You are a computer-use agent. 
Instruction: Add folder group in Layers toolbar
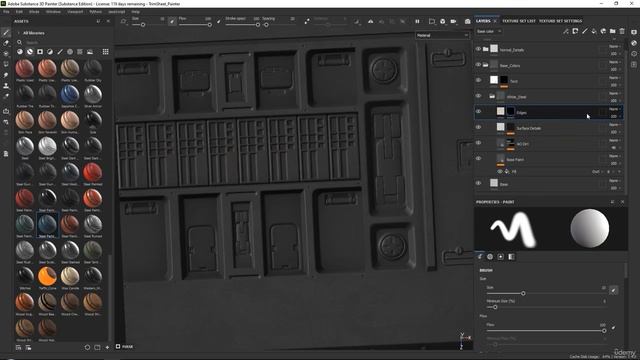click(x=613, y=31)
